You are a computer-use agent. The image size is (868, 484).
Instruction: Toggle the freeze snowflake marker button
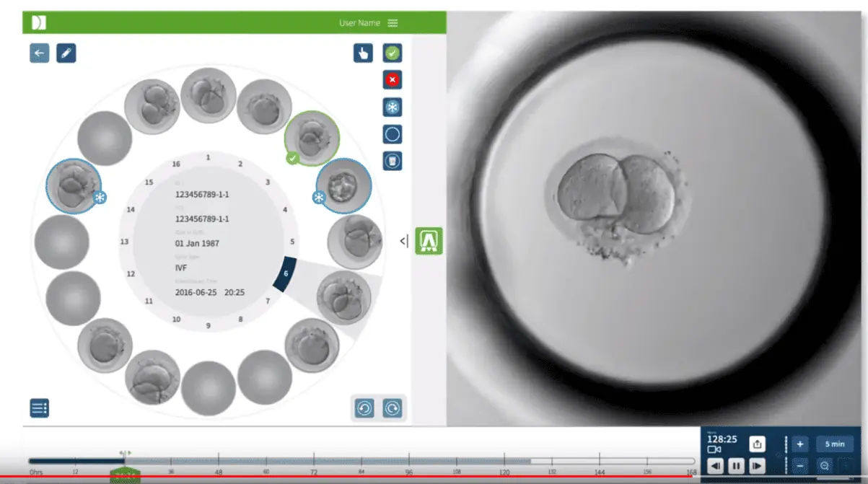pyautogui.click(x=393, y=107)
